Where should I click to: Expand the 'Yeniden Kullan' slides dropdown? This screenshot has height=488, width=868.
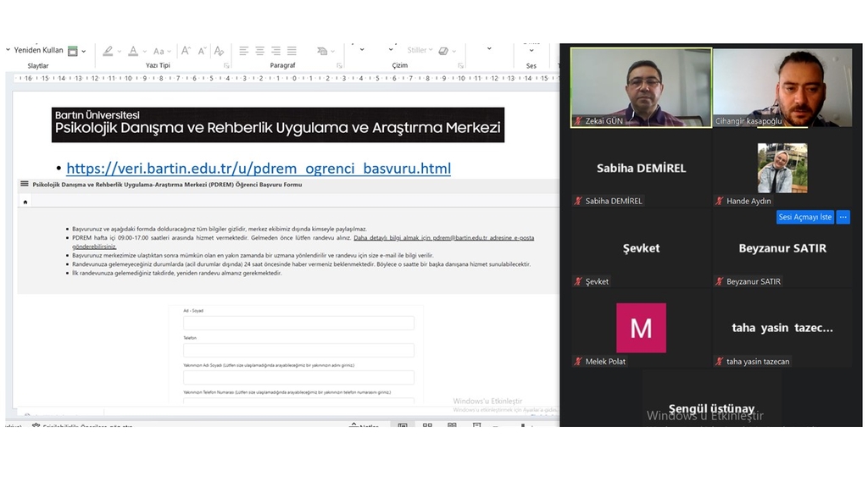8,51
